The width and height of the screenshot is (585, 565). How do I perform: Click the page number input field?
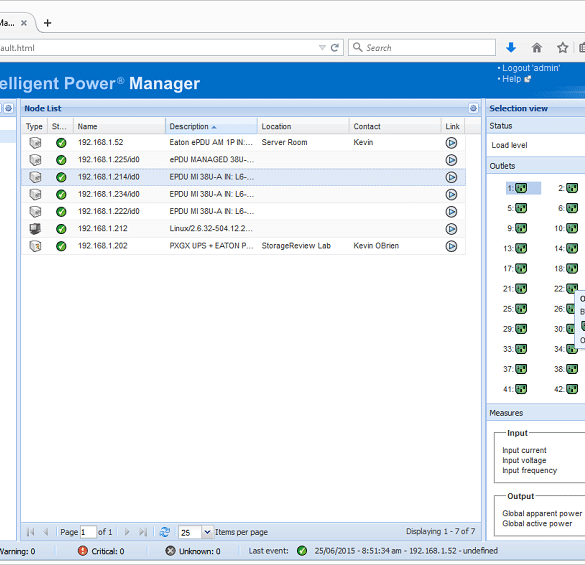[88, 532]
